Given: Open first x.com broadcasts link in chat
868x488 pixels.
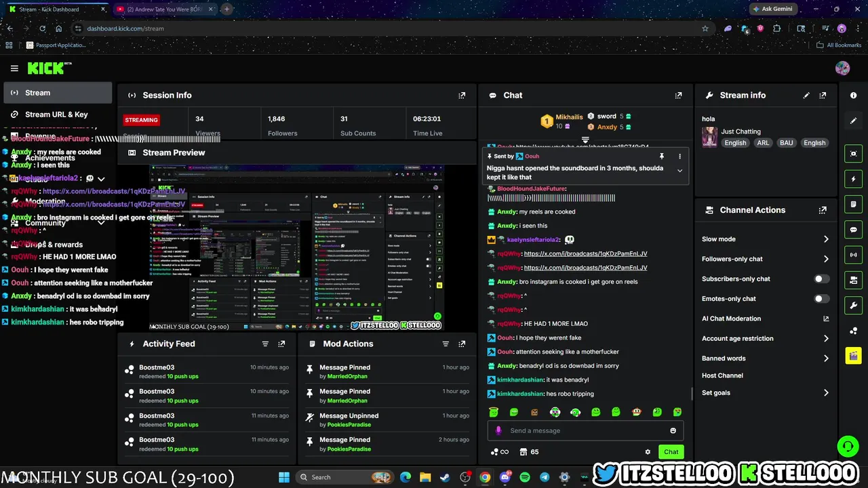Looking at the screenshot, I should click(585, 253).
